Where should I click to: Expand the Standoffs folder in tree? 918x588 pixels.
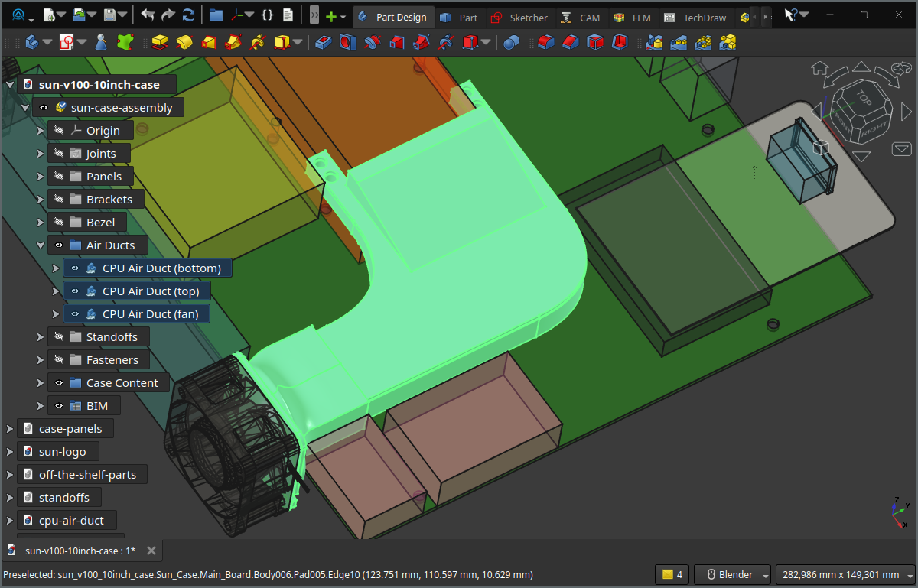[41, 337]
